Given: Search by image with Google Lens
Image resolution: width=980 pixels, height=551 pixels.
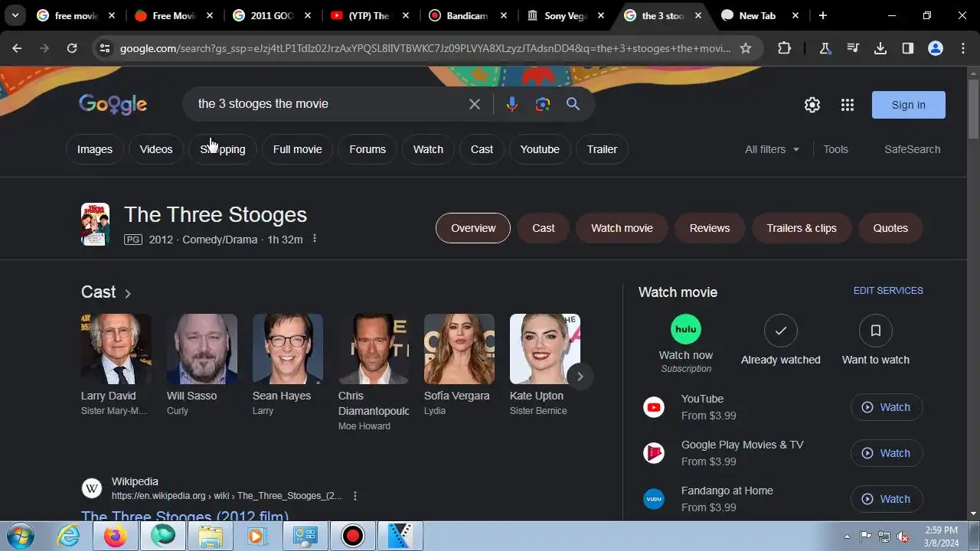Looking at the screenshot, I should (543, 104).
